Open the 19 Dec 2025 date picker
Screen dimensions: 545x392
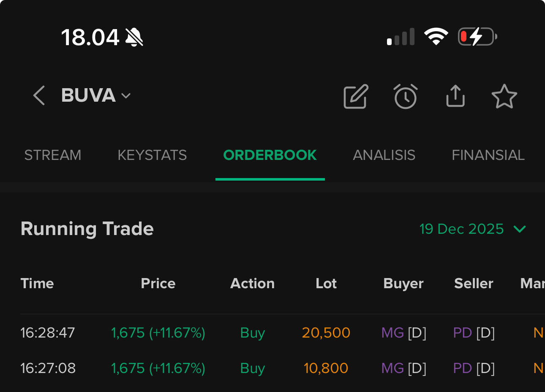pos(461,229)
